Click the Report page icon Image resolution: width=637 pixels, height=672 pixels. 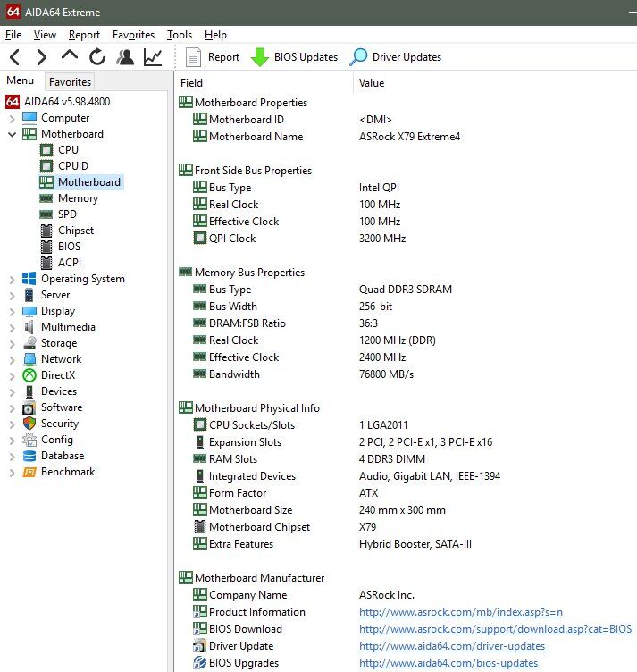click(x=193, y=57)
